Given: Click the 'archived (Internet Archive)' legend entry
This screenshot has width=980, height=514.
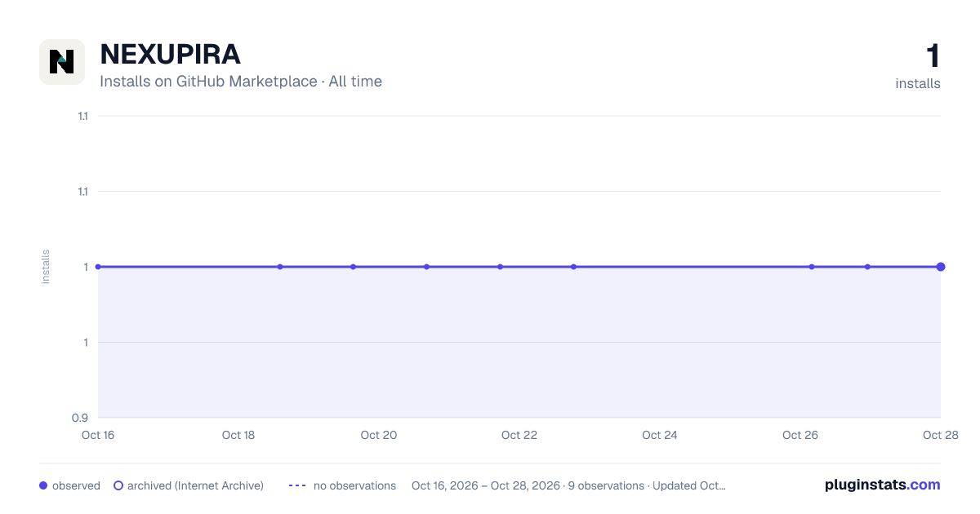Looking at the screenshot, I should click(189, 485).
